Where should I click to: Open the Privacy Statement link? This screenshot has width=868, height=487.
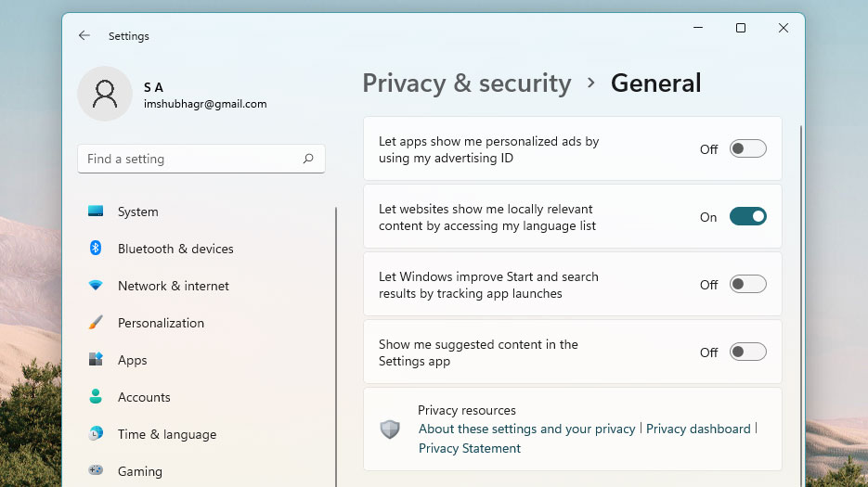470,448
